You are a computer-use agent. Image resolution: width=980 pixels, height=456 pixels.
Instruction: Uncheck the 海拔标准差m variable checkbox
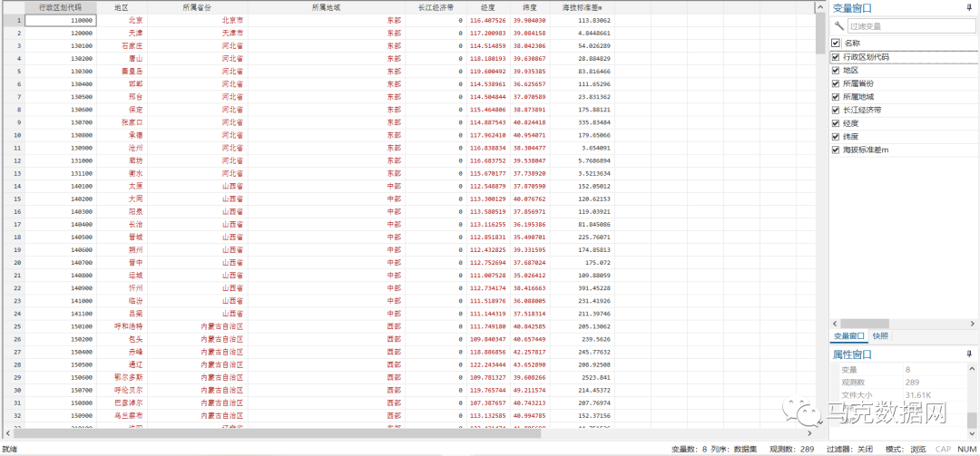(836, 150)
